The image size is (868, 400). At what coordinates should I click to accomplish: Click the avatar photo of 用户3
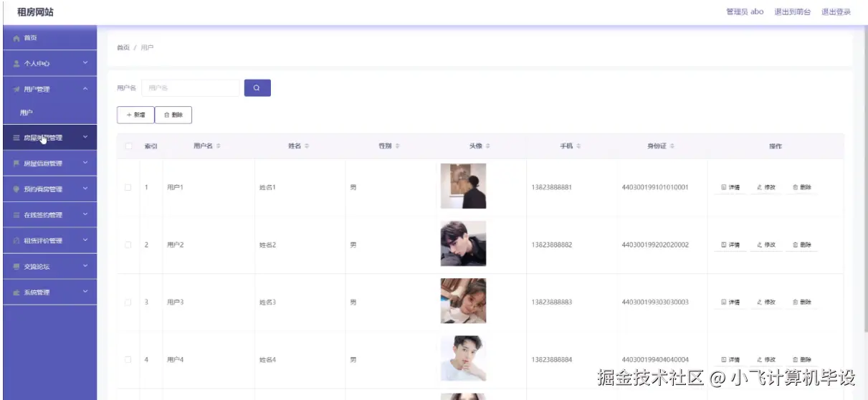click(x=463, y=301)
